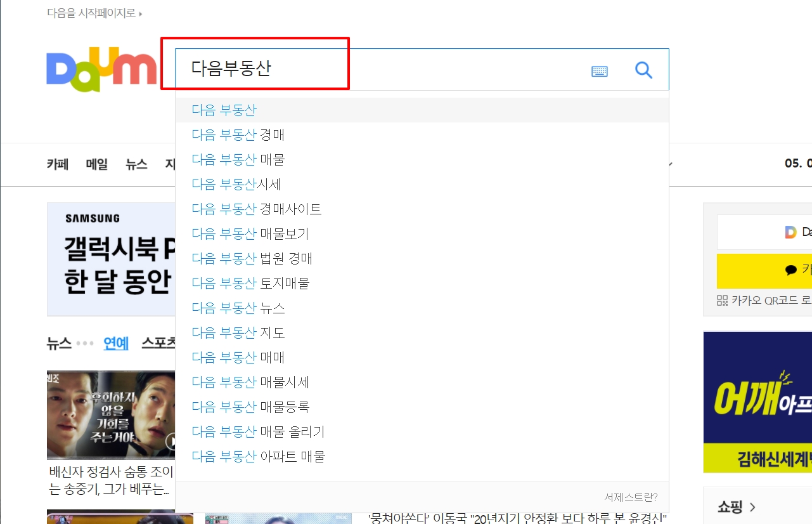
Task: Select suggestion 다음 부동산 경매사이트
Action: pyautogui.click(x=422, y=209)
